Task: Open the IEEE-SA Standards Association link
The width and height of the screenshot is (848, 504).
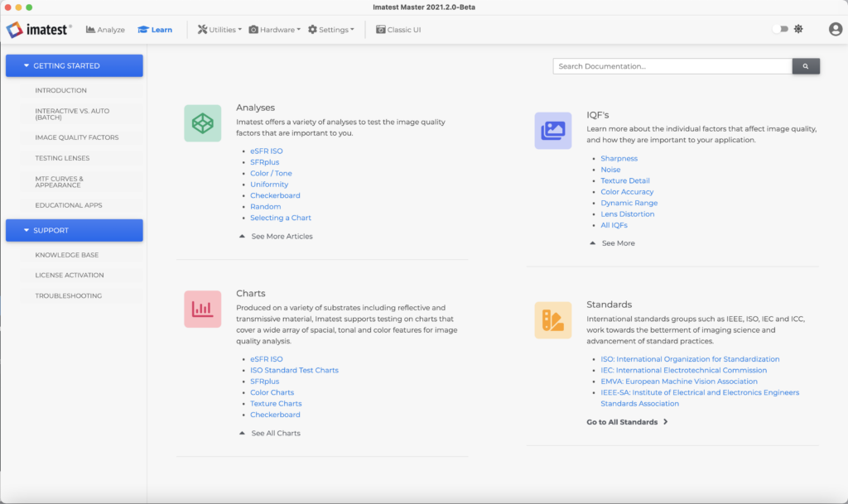Action: click(x=700, y=397)
